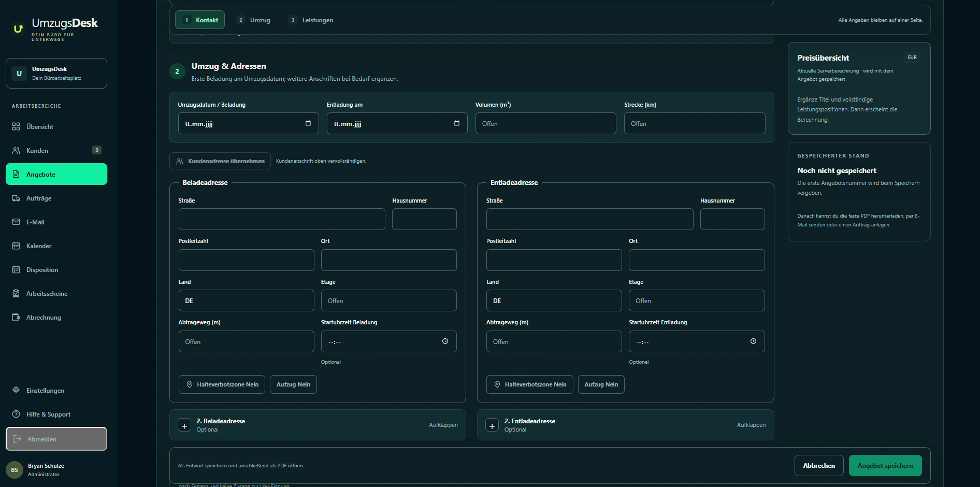Open UmzugsDesk workspace card
Image resolution: width=980 pixels, height=487 pixels.
[x=56, y=73]
